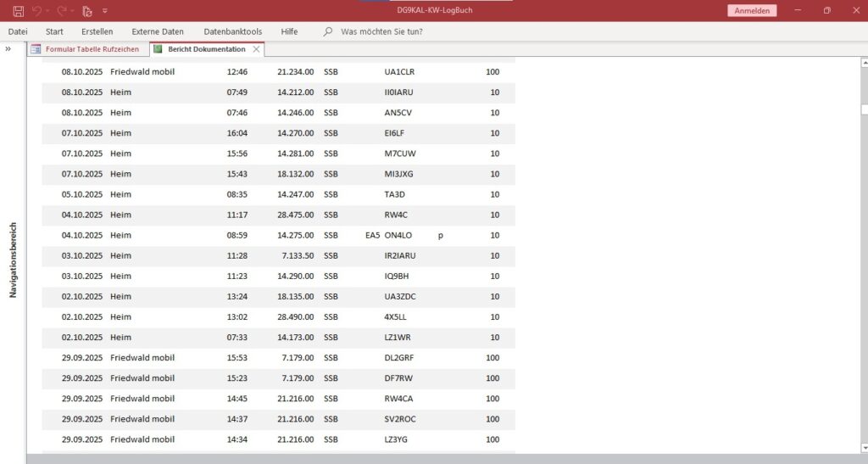Click the Redo arrow in title bar

pos(62,11)
